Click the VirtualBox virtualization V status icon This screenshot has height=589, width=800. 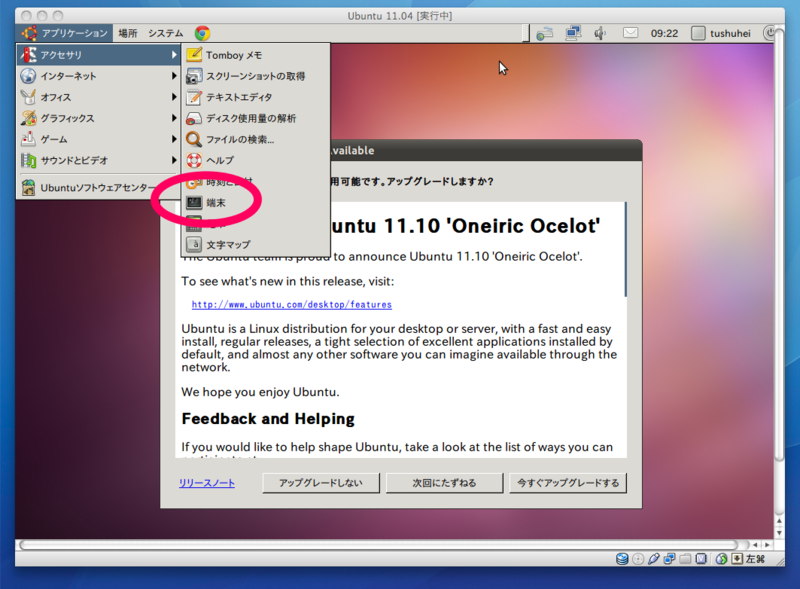(x=702, y=559)
